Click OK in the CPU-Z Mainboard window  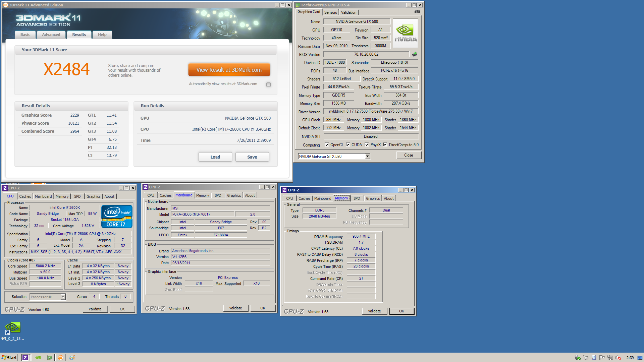click(x=263, y=308)
